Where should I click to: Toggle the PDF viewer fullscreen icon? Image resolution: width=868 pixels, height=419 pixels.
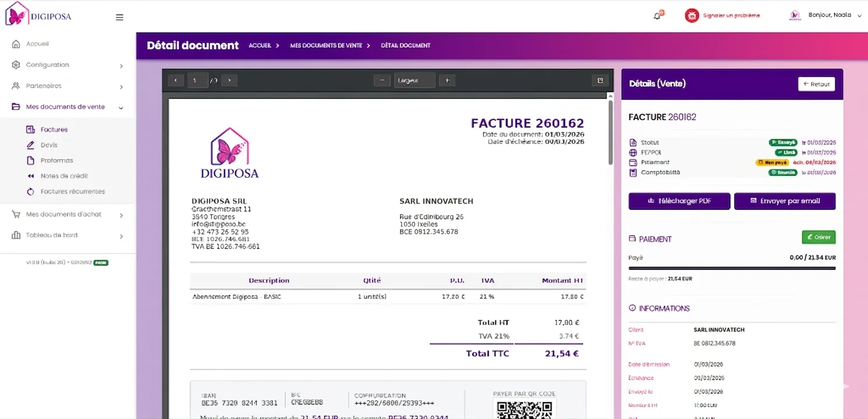(600, 80)
